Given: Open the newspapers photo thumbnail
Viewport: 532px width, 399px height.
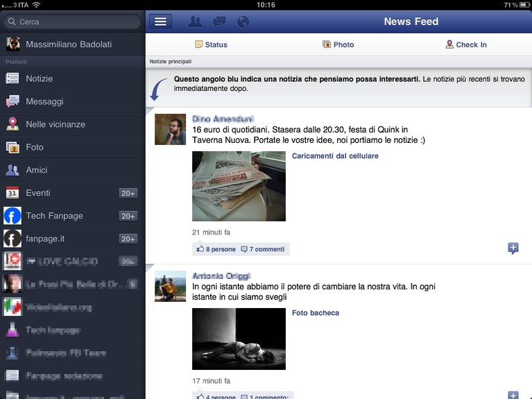Looking at the screenshot, I should click(239, 186).
